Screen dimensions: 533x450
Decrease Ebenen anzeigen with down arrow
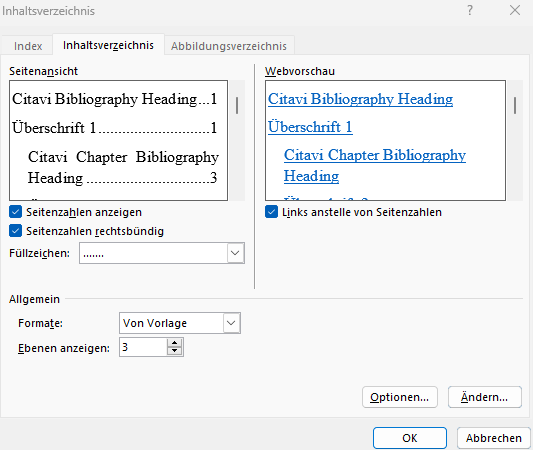coord(174,351)
